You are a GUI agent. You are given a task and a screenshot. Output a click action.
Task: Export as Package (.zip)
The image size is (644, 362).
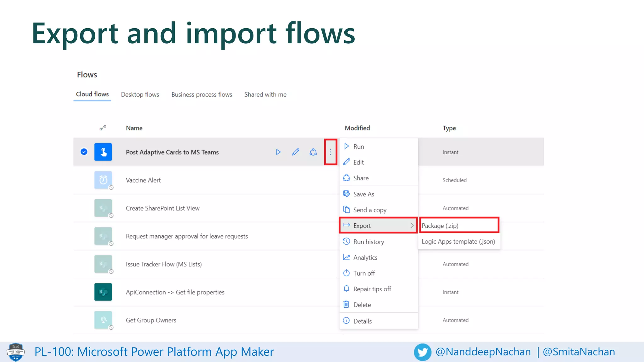[459, 225]
